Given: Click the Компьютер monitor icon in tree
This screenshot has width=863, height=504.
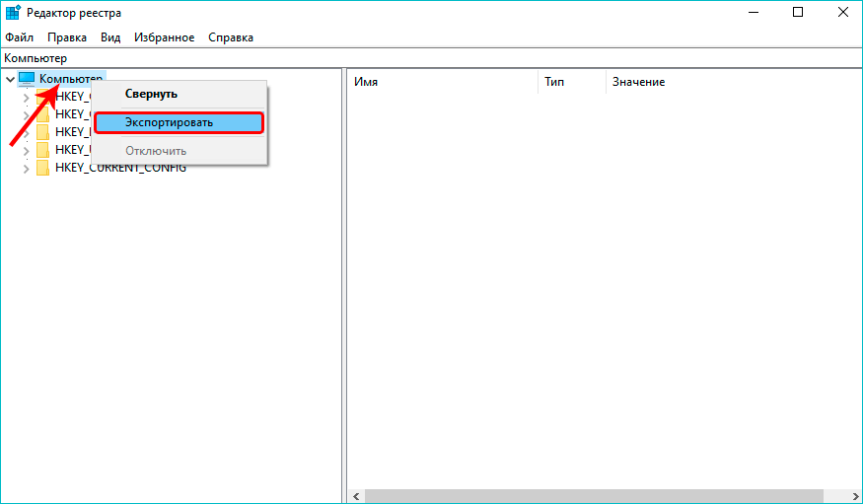Looking at the screenshot, I should [x=27, y=79].
